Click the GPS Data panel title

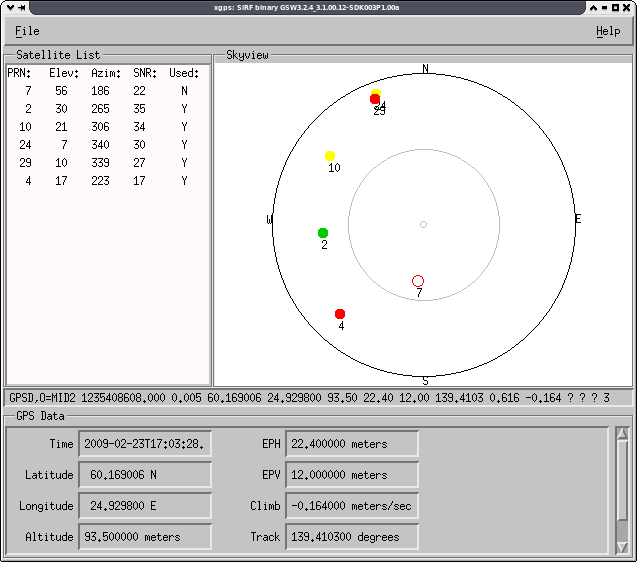tap(40, 416)
